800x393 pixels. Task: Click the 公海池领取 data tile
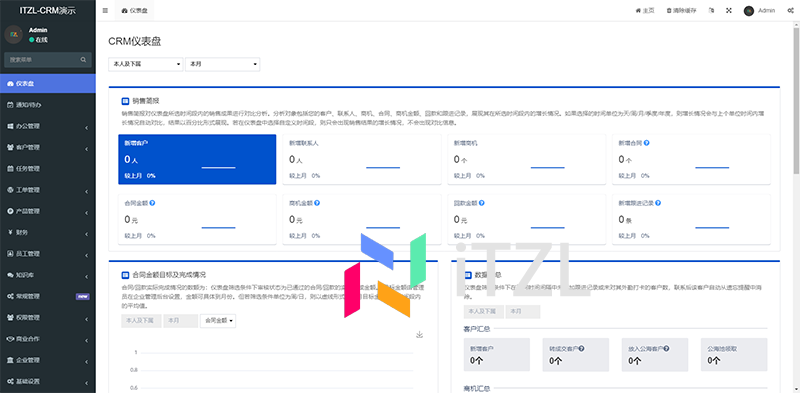coord(734,354)
